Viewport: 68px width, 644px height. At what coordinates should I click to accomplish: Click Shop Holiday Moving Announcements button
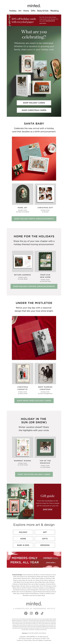(34, 286)
